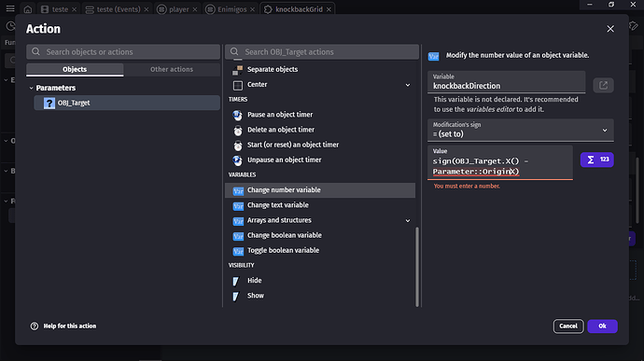Expand the Arrays and structures group
This screenshot has height=361, width=644.
click(x=408, y=220)
